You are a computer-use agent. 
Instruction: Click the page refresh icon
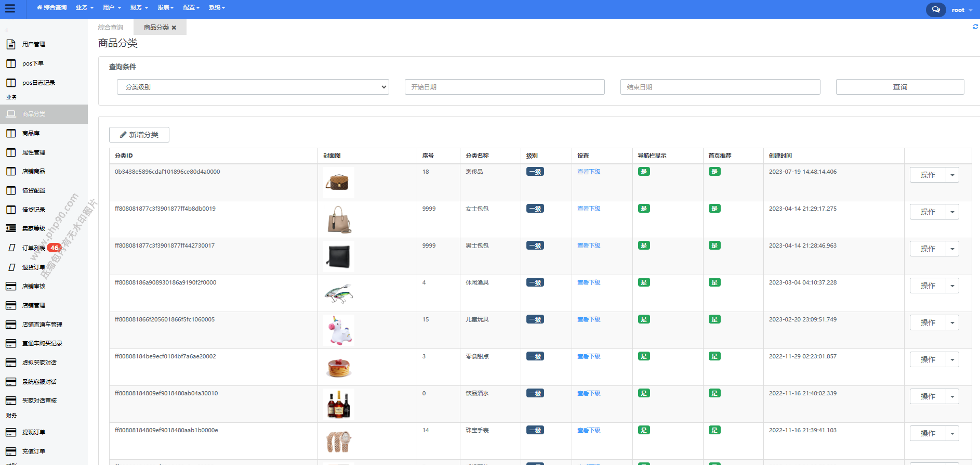975,27
